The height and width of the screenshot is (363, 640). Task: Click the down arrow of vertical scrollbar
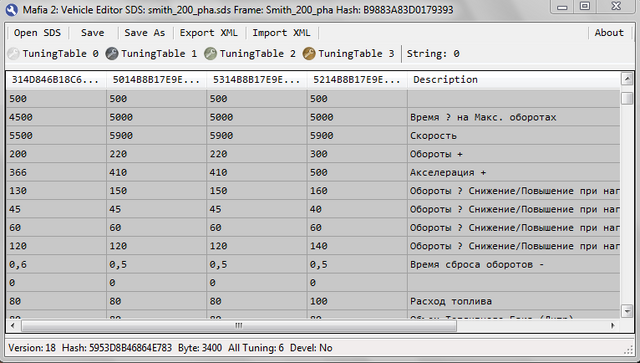(627, 311)
